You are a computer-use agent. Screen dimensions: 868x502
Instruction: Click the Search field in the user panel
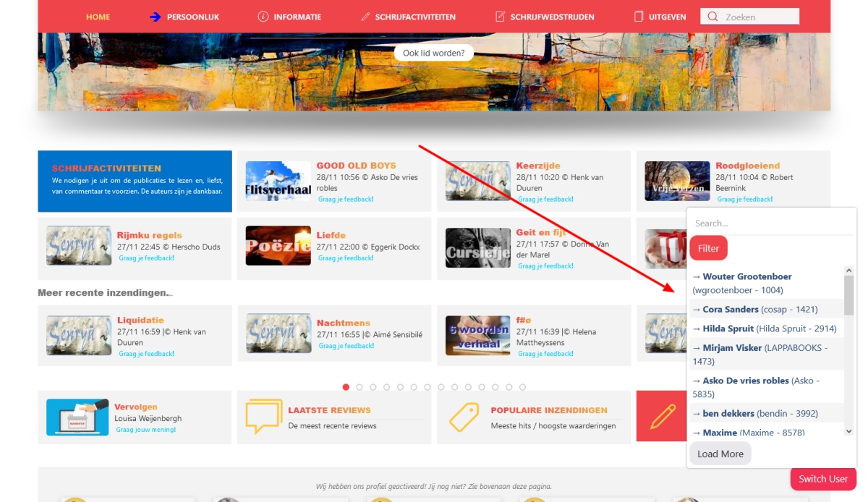click(770, 224)
